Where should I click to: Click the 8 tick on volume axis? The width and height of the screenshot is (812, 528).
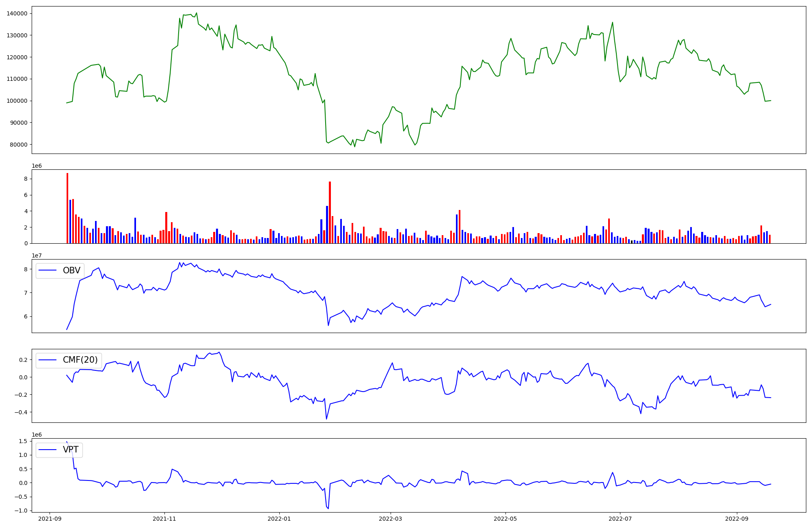tap(26, 179)
